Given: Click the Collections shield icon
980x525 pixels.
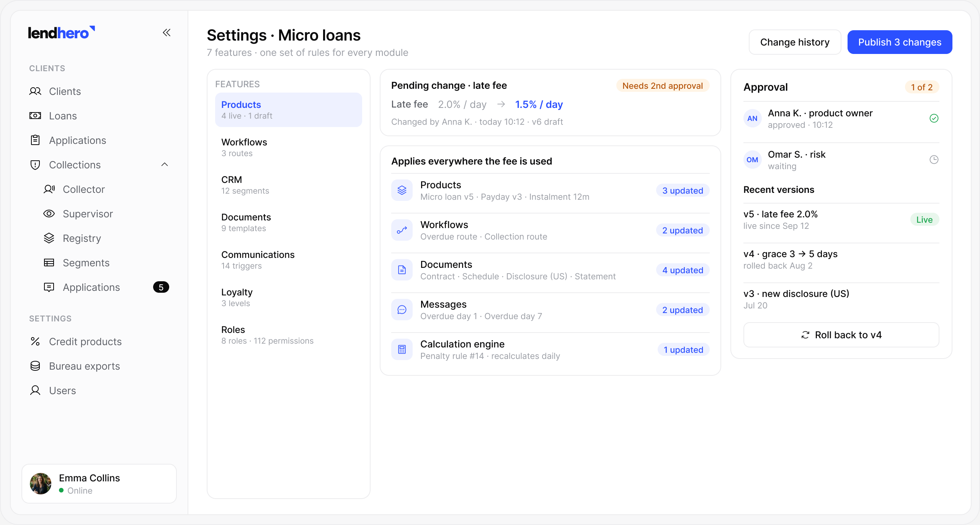Looking at the screenshot, I should (x=35, y=165).
